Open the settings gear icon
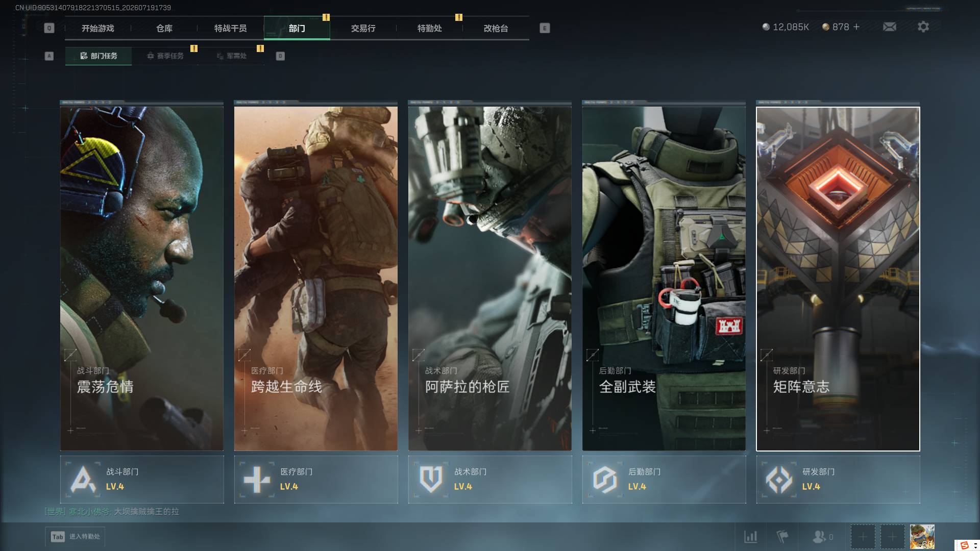The image size is (980, 551). pos(923,27)
